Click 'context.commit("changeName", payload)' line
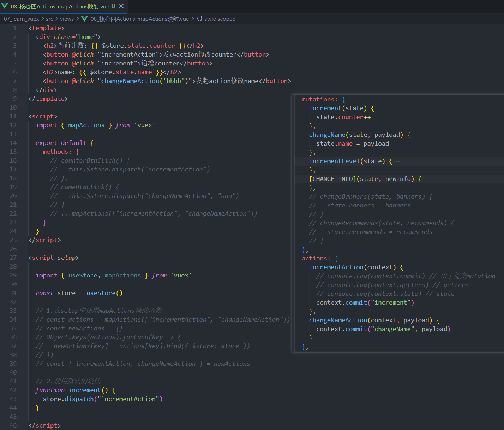The height and width of the screenshot is (430, 504). tap(383, 329)
